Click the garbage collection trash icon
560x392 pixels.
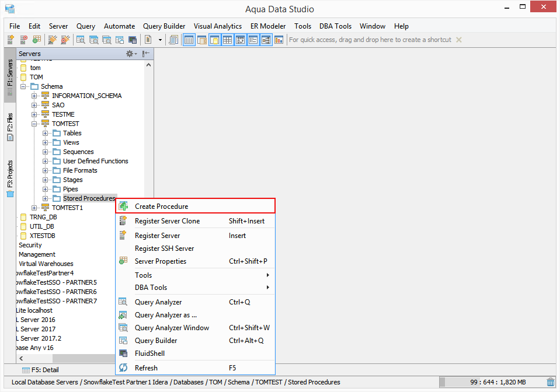point(550,381)
